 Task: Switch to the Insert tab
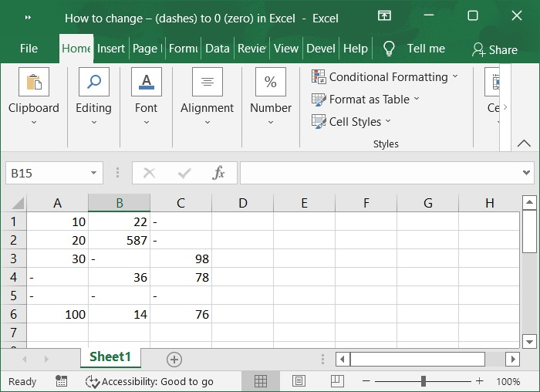[111, 49]
